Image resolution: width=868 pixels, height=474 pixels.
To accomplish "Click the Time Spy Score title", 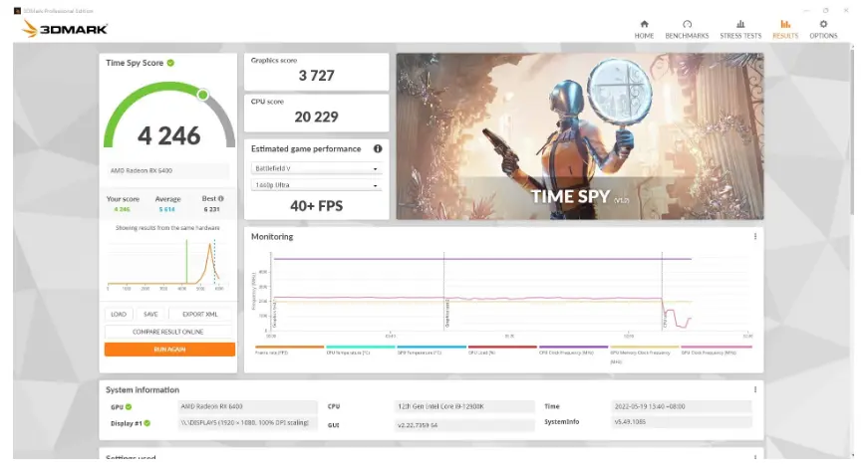I will coord(135,63).
